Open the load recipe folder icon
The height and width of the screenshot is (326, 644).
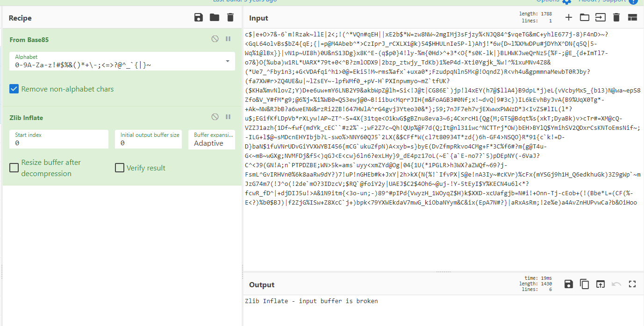(x=215, y=18)
